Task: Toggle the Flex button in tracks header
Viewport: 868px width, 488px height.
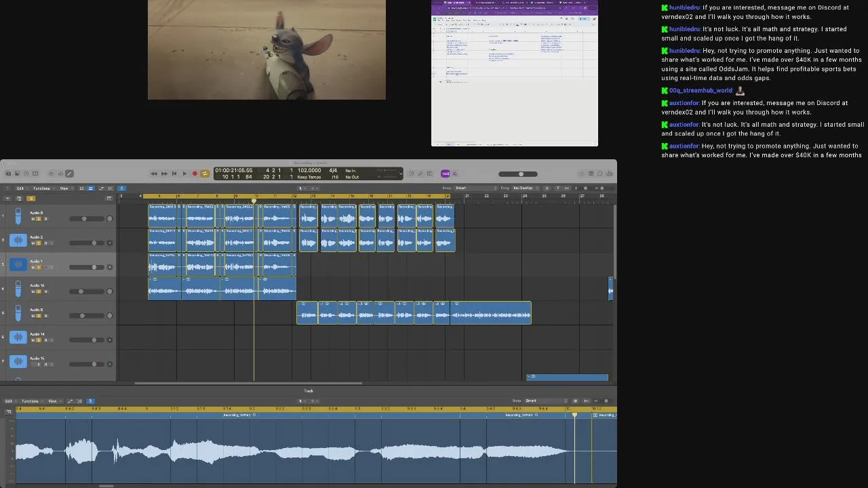Action: 111,188
